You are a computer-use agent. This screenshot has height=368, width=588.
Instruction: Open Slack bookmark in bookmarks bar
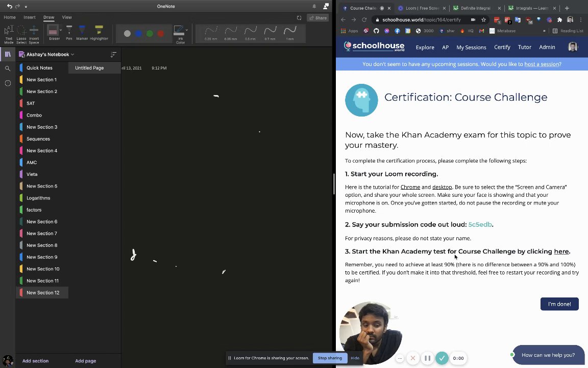click(366, 31)
